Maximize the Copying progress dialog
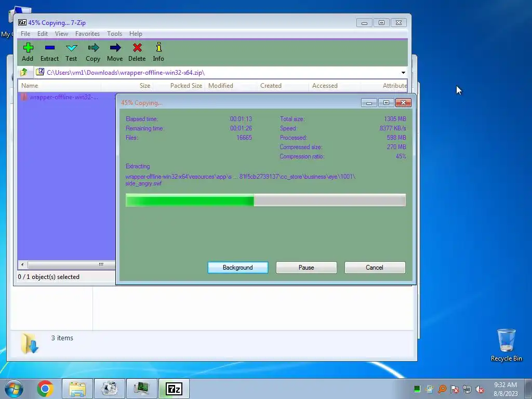This screenshot has height=399, width=532. point(386,103)
